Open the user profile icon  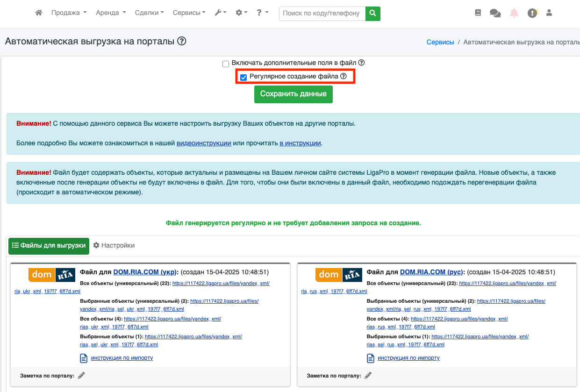pyautogui.click(x=549, y=13)
